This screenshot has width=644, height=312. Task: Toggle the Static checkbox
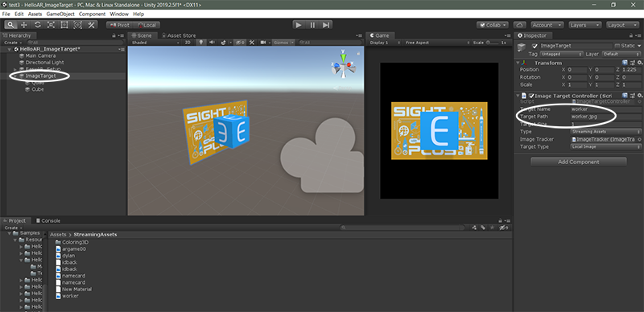617,46
